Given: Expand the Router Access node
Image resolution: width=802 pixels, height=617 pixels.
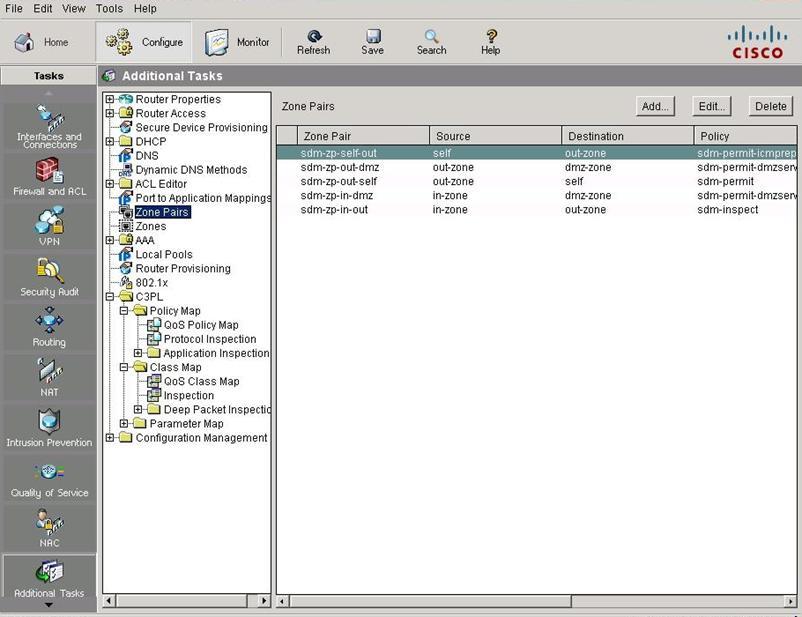Looking at the screenshot, I should 109,113.
